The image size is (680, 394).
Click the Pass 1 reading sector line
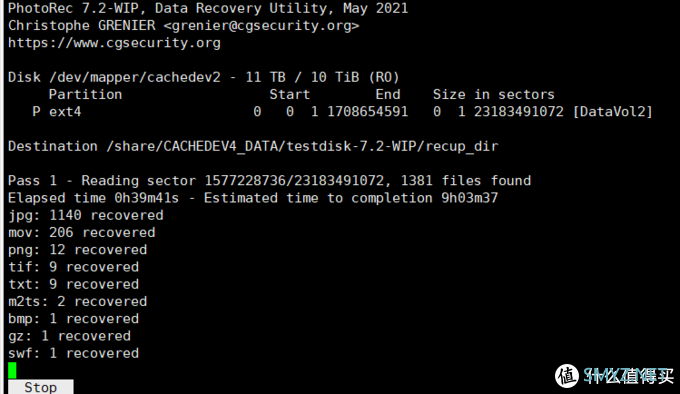tap(269, 181)
